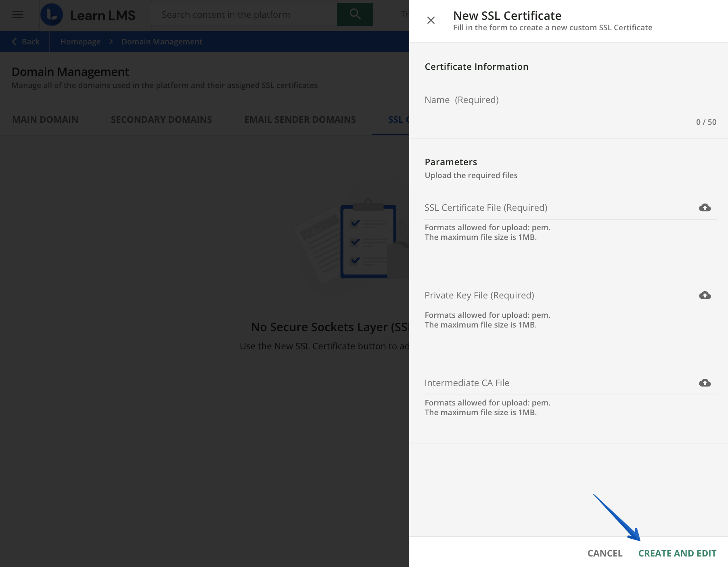
Task: Close the New SSL Certificate panel
Action: [x=431, y=20]
